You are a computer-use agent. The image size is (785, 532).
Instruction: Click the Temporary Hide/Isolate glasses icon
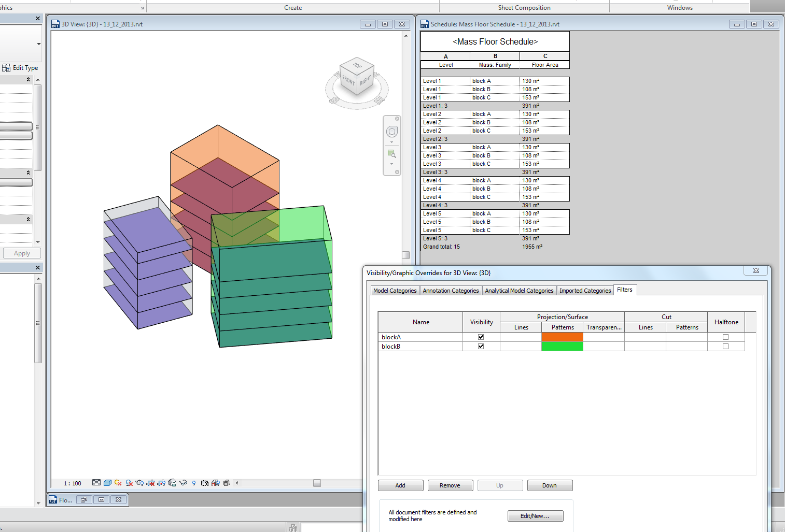[183, 483]
